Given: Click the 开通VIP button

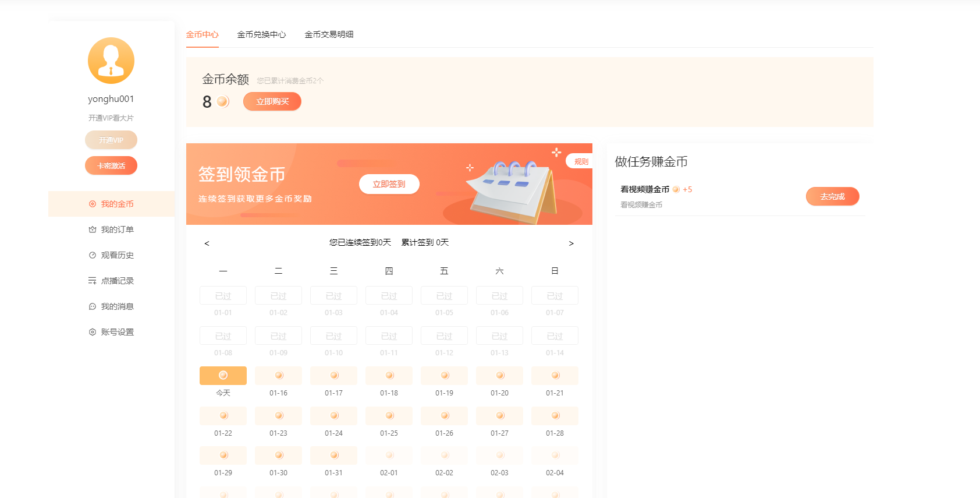Looking at the screenshot, I should click(x=111, y=140).
